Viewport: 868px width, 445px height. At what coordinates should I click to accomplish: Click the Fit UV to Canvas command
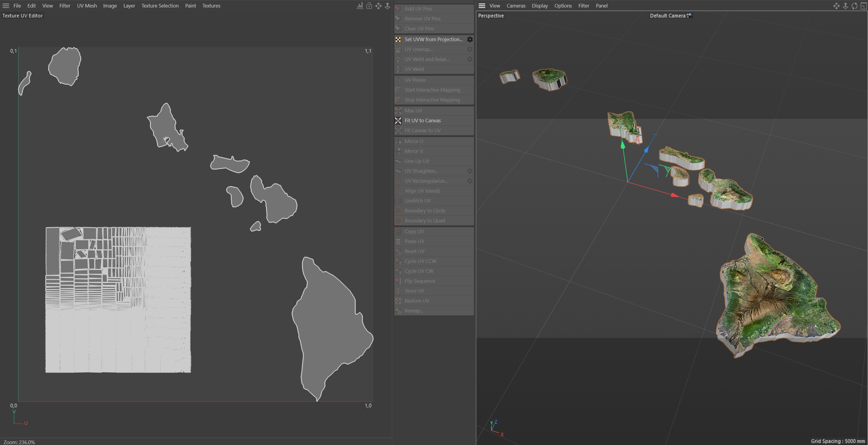pos(423,120)
